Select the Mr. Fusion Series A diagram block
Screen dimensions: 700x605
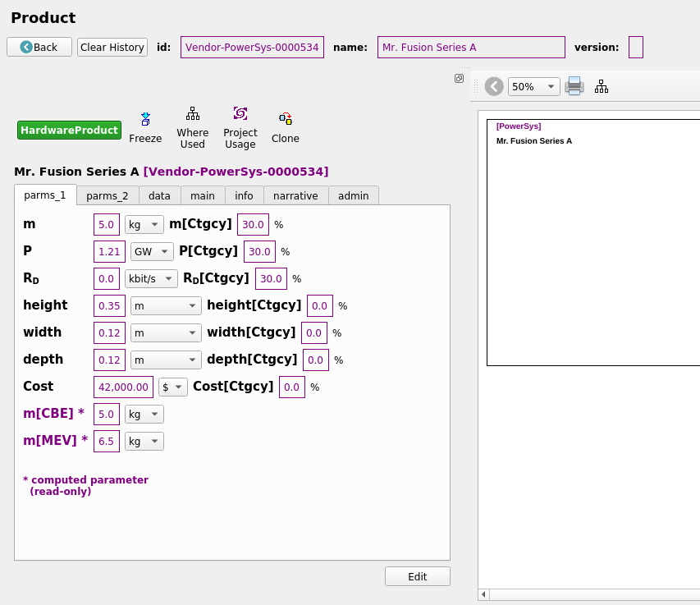tap(593, 242)
